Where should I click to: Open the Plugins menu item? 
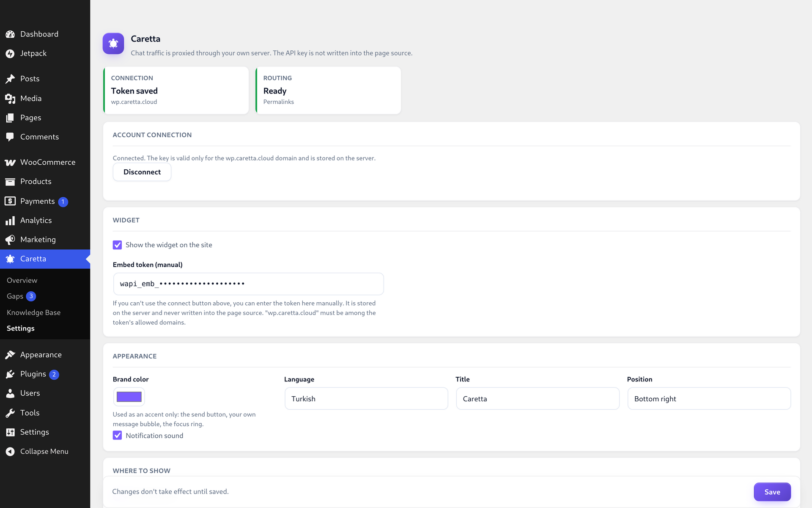pos(45,374)
